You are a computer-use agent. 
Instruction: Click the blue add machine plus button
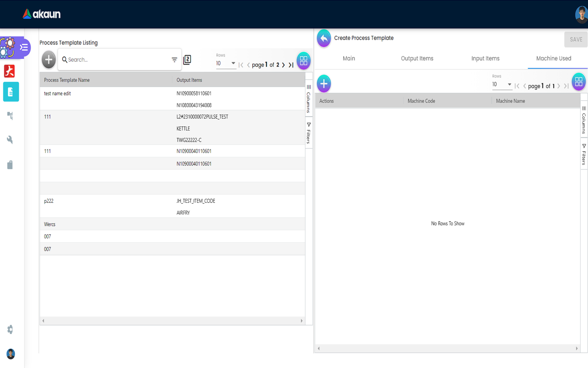(324, 84)
